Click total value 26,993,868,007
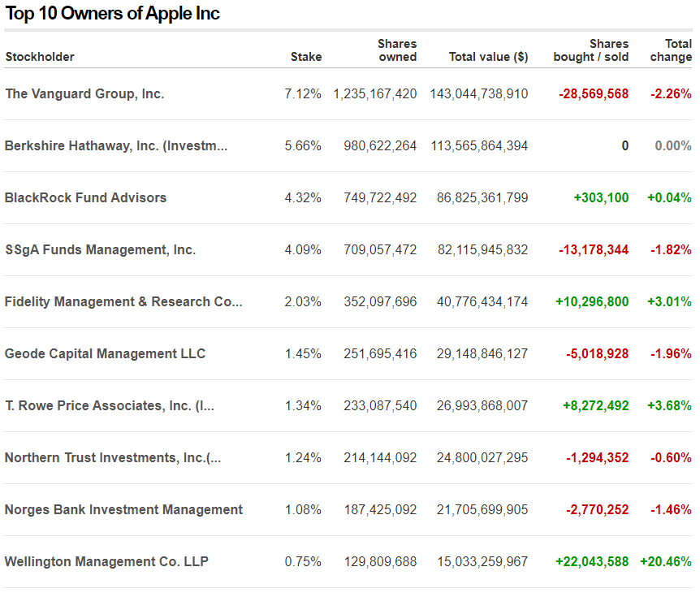 pyautogui.click(x=482, y=405)
